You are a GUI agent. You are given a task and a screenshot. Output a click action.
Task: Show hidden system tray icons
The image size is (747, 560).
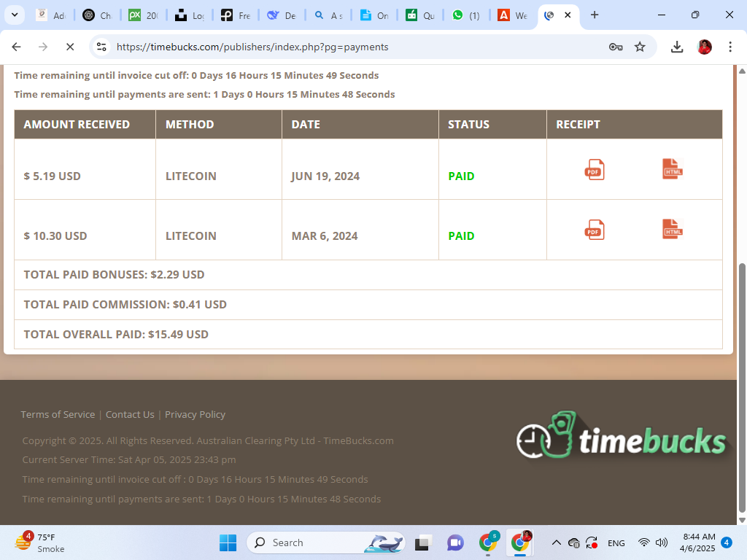coord(556,542)
